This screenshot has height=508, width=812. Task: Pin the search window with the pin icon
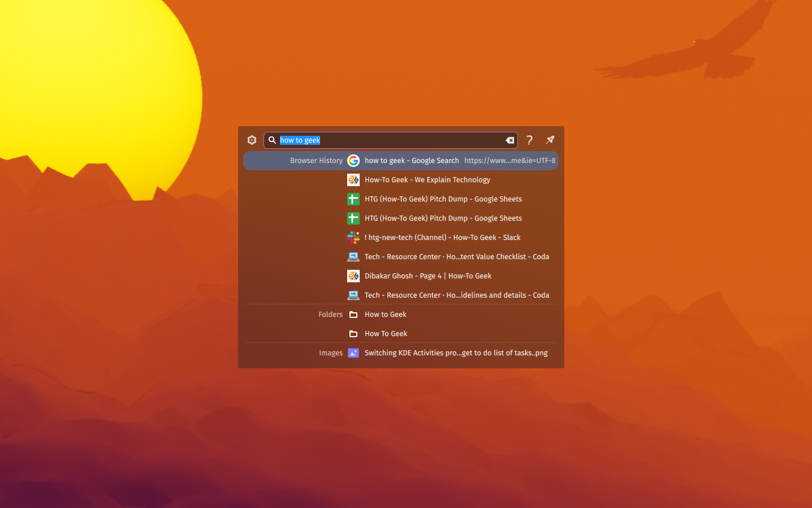tap(550, 140)
